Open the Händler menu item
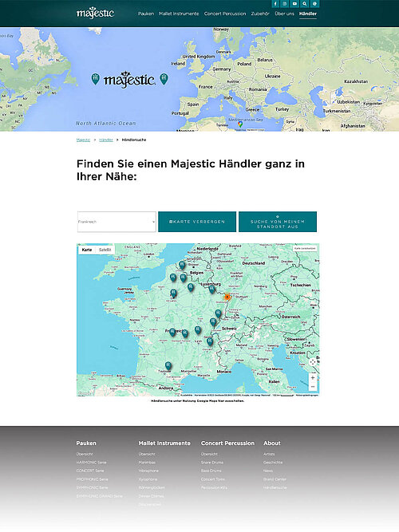Screen dimensions: 399x532 tap(308, 14)
